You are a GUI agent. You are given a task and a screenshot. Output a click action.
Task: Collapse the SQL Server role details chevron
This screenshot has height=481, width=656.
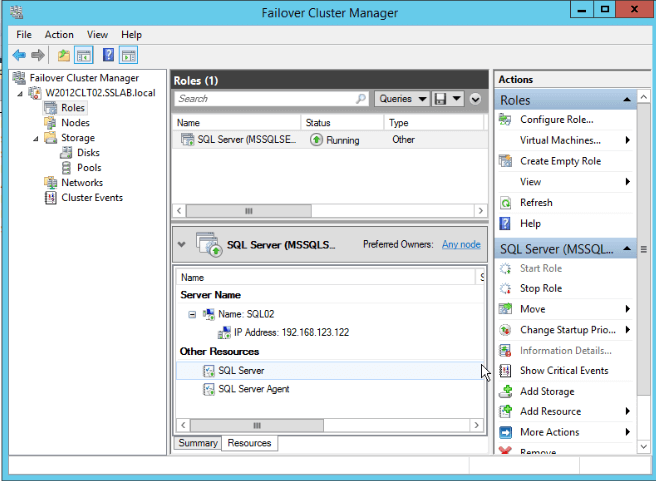[181, 244]
